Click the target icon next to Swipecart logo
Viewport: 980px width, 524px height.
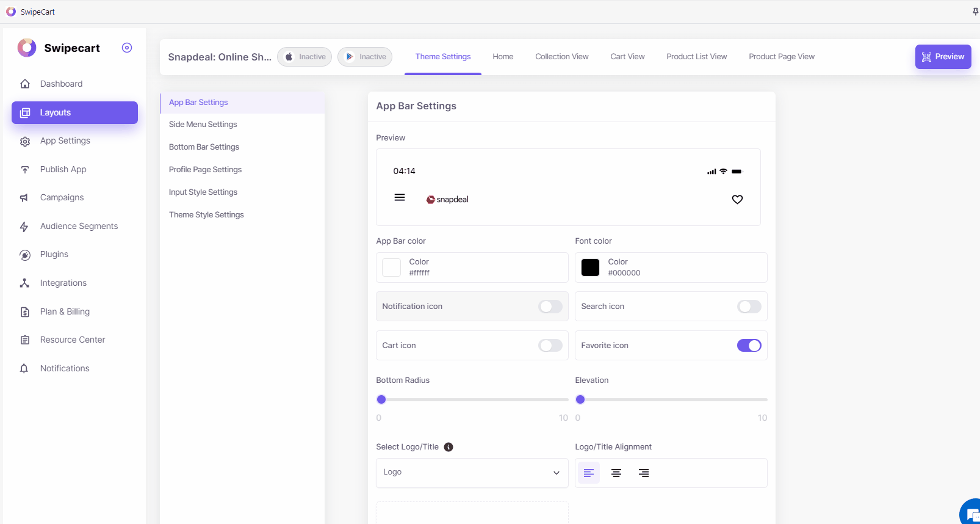click(x=127, y=48)
